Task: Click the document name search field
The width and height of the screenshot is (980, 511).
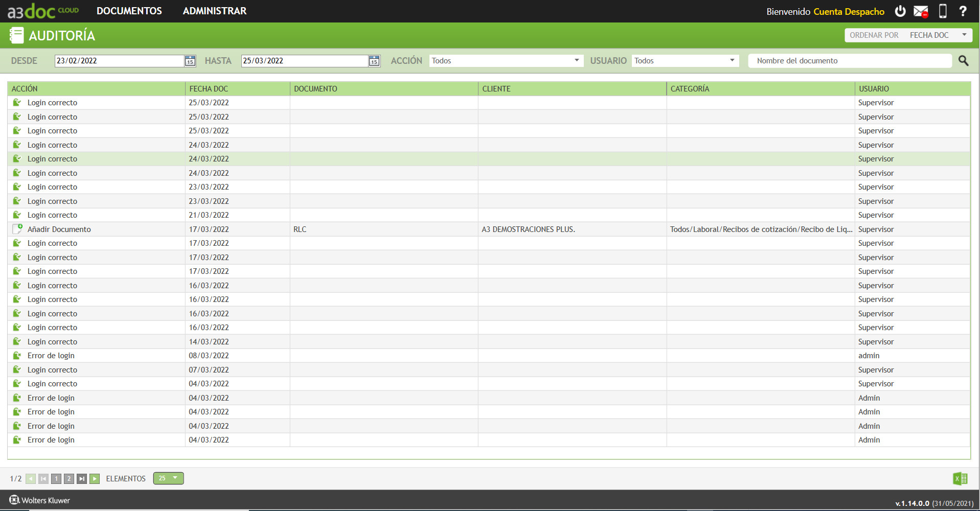Action: click(x=850, y=60)
